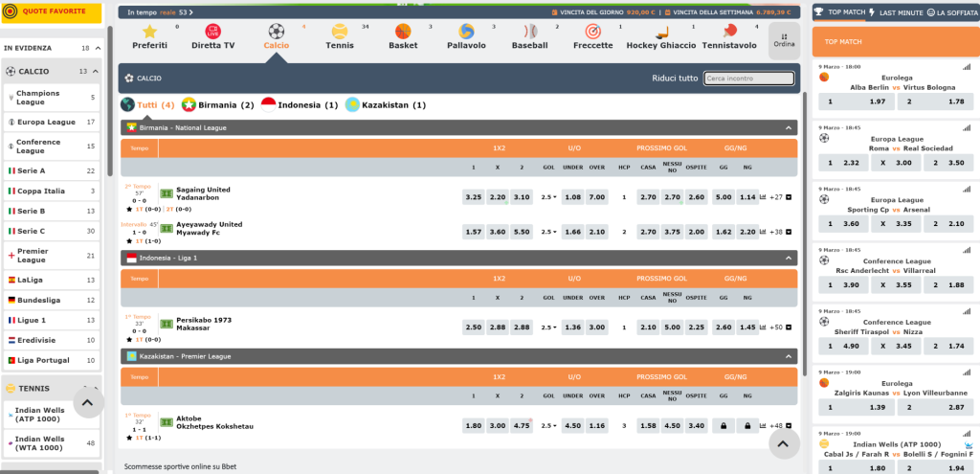The height and width of the screenshot is (474, 980).
Task: Open pitch tracker for Sagaing United
Action: [167, 193]
